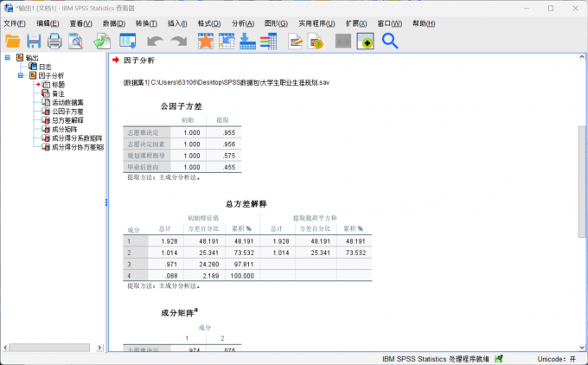Open the 文件(F) menu
This screenshot has width=588, height=365.
point(15,23)
